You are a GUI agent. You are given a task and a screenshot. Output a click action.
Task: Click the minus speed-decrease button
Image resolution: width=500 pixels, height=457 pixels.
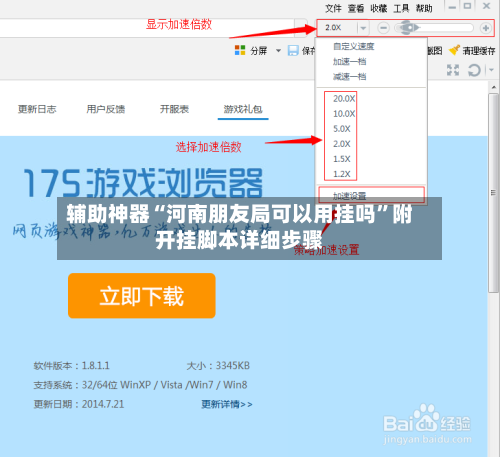[383, 28]
